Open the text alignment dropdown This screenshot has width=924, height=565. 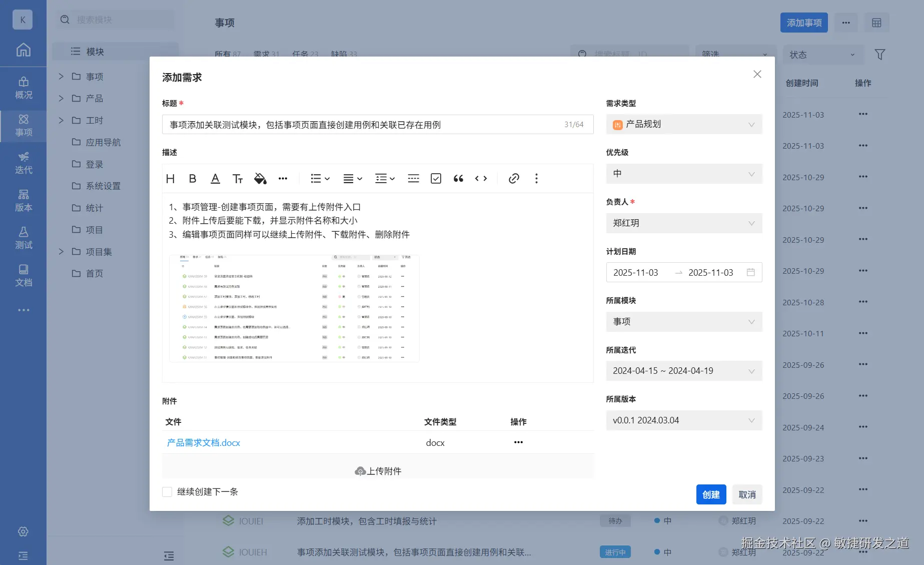352,179
